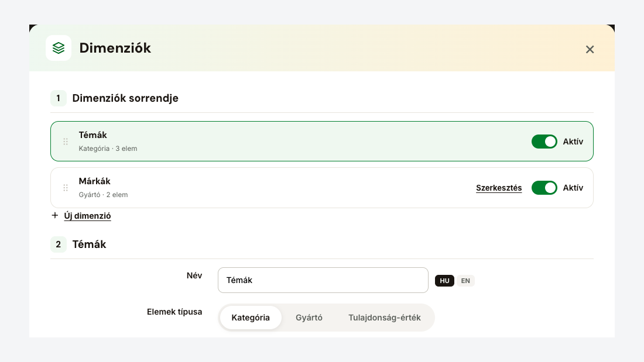This screenshot has height=362, width=644.
Task: Open Szerkesztés for Márkák
Action: tap(499, 188)
